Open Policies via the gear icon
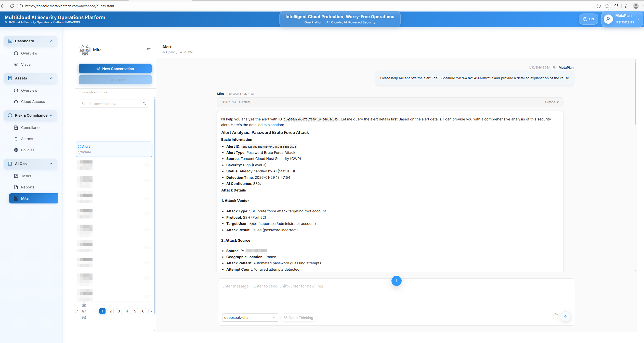The width and height of the screenshot is (644, 343). point(16,150)
